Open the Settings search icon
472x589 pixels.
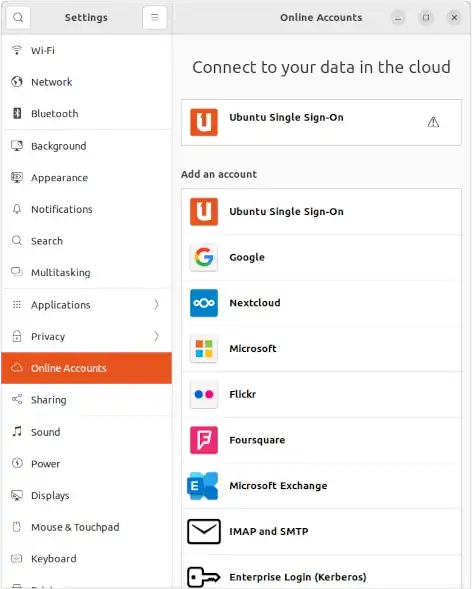(18, 17)
